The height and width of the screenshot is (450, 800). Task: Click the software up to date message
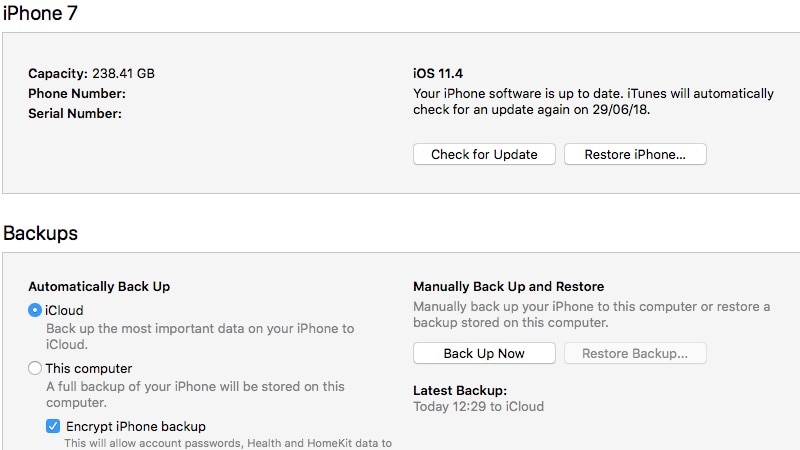click(593, 102)
